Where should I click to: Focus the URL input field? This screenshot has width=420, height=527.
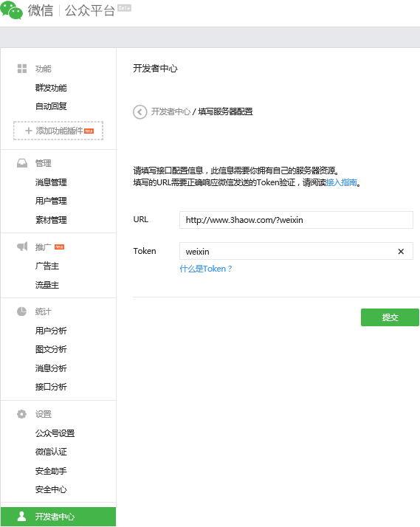pos(296,220)
